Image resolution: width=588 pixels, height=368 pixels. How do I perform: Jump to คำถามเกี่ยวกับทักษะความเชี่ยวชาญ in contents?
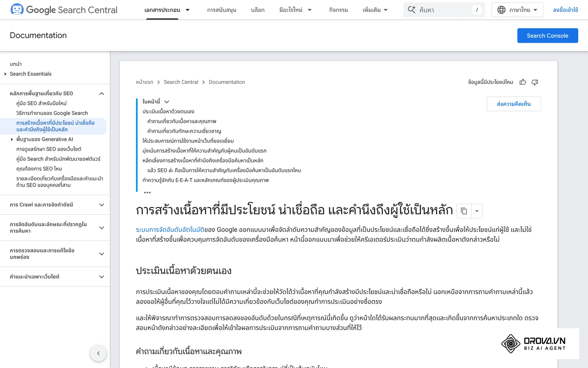tap(184, 131)
